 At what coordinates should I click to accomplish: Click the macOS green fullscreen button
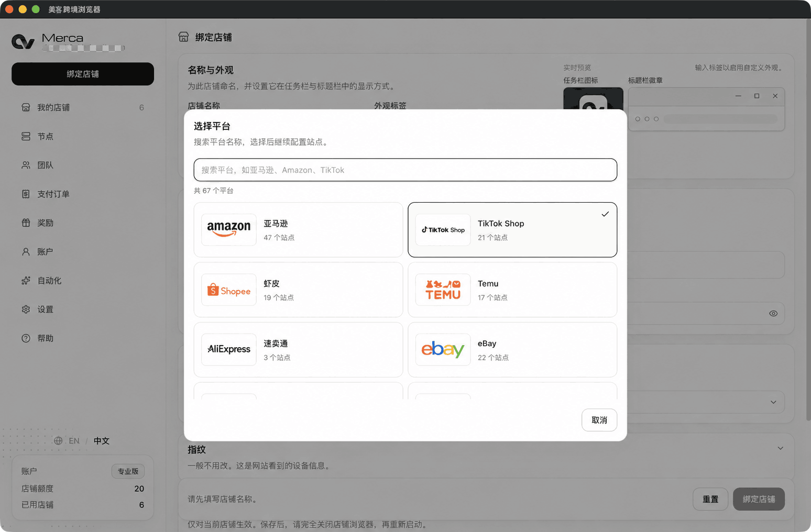(36, 9)
